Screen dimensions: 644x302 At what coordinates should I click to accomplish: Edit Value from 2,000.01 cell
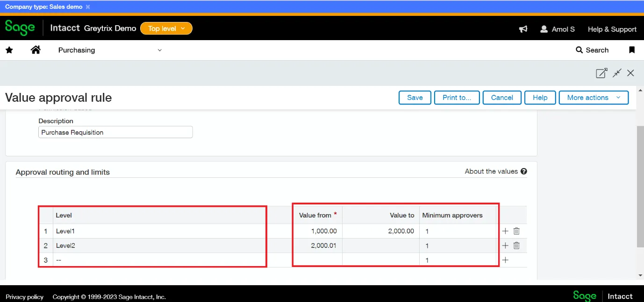pos(318,246)
